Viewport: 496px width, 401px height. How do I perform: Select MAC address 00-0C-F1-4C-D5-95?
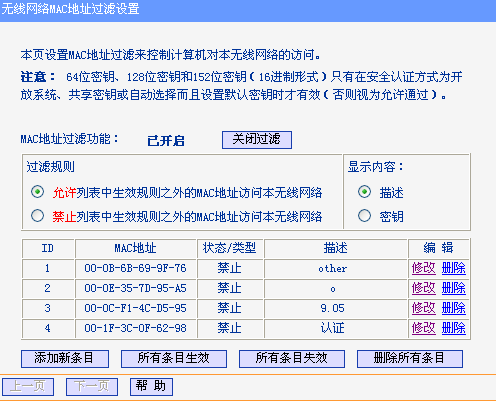[x=135, y=308]
